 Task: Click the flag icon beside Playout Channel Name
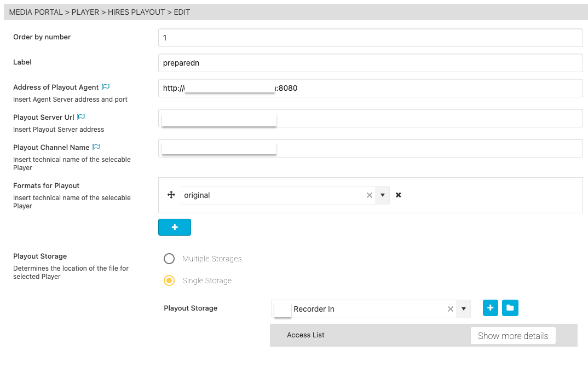click(96, 147)
